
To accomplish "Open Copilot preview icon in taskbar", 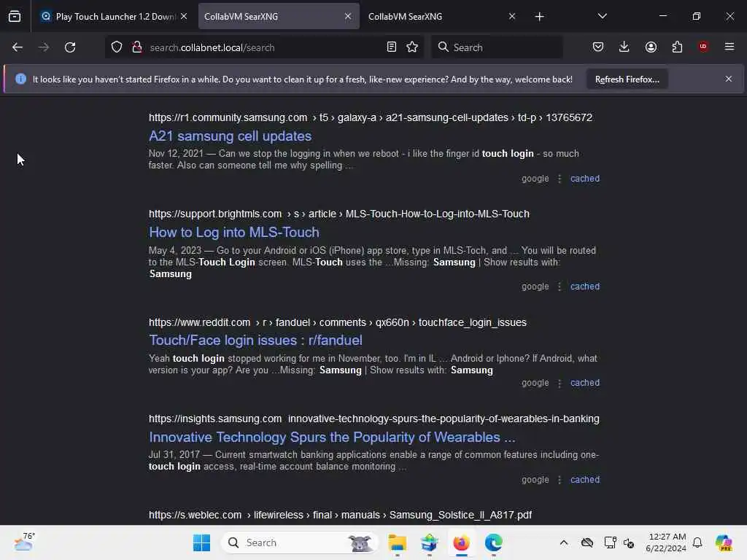I will (x=724, y=542).
